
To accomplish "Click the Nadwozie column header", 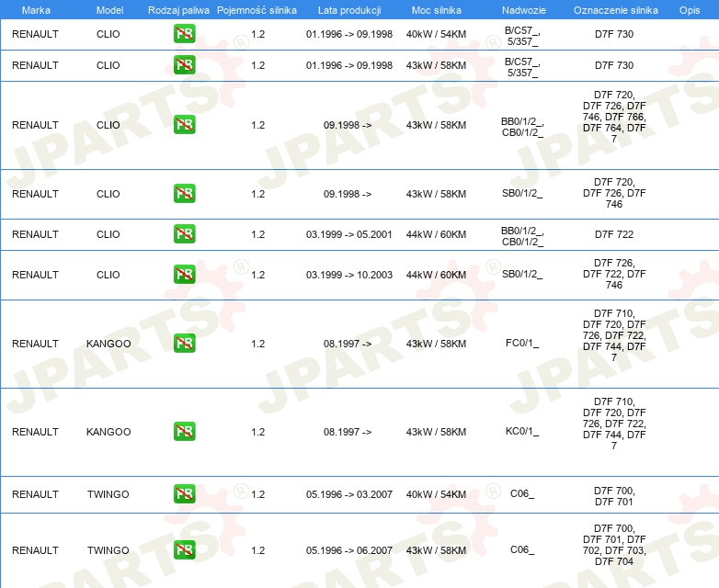I will [524, 10].
